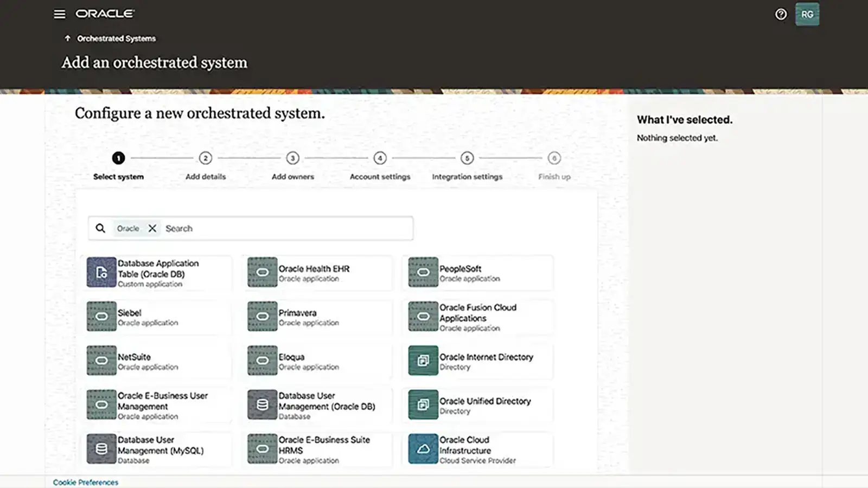Choose the Database User Management (MySQL) title
The image size is (868, 488).
point(161,445)
